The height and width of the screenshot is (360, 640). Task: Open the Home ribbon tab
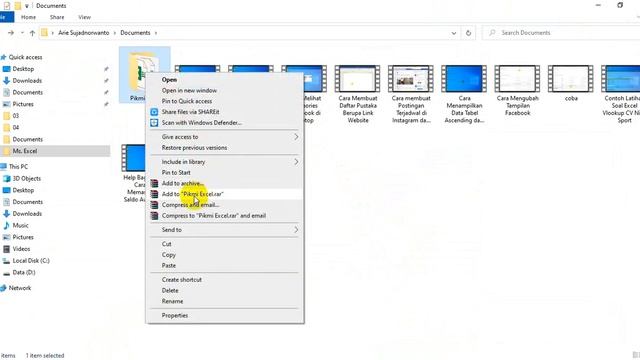tap(28, 17)
